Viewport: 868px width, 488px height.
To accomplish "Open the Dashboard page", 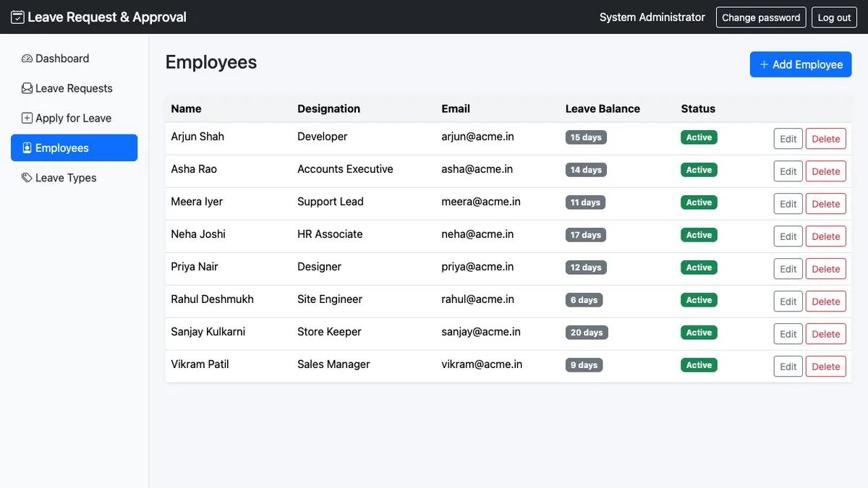I will pyautogui.click(x=74, y=59).
